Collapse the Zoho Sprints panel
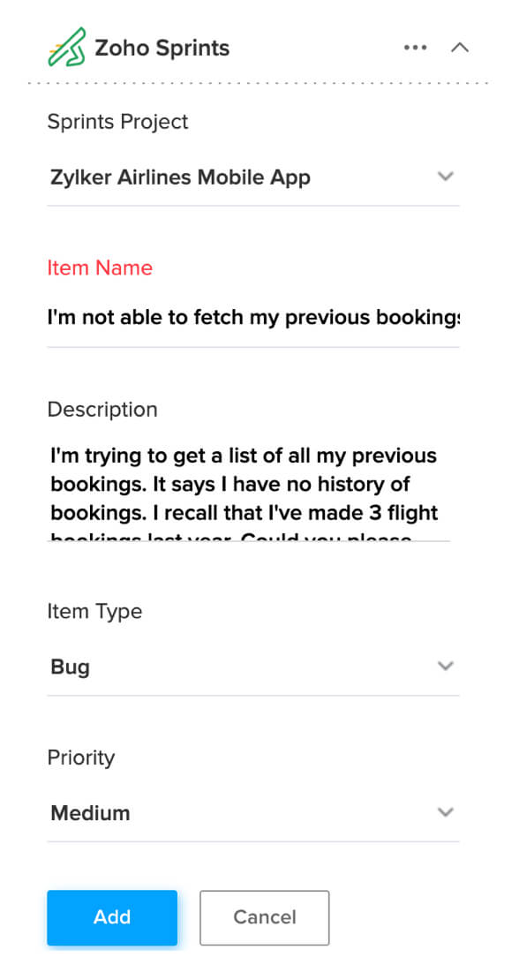 [x=460, y=48]
